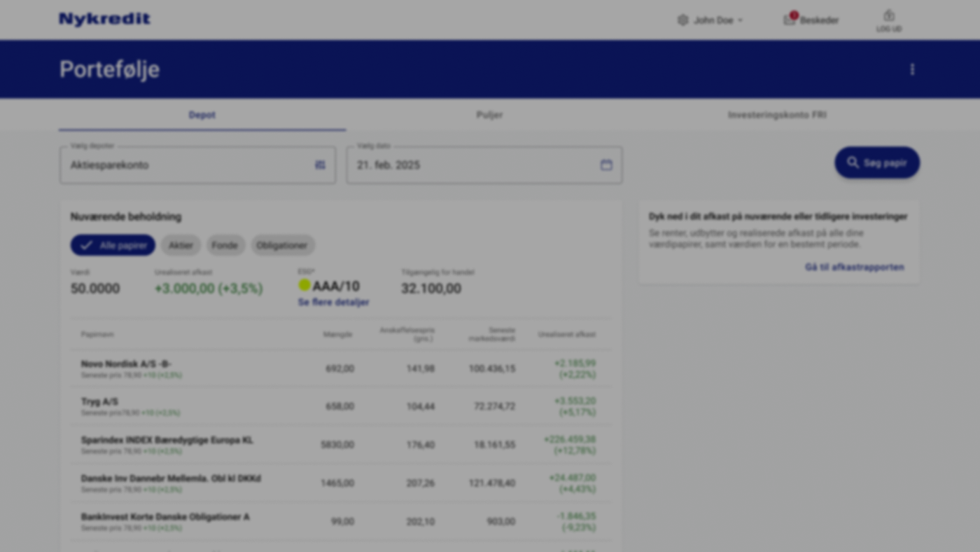Open the three-dot menu in Portefølje header
This screenshot has height=552, width=980.
(x=912, y=69)
